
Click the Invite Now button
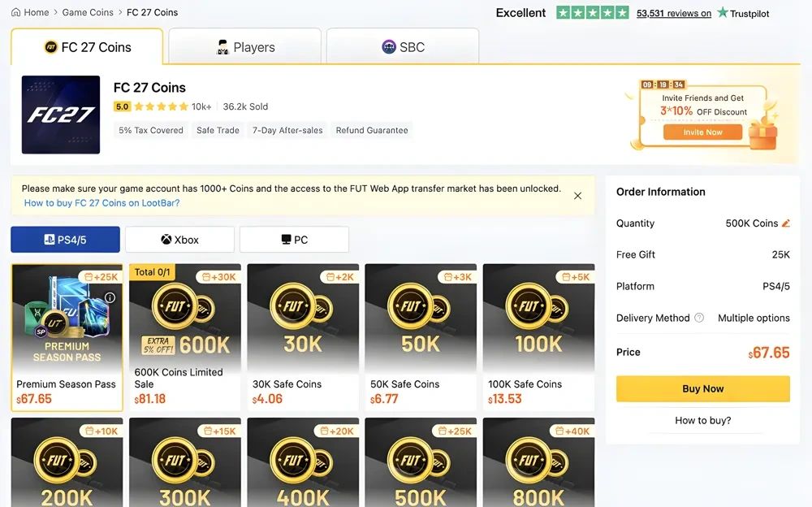click(702, 132)
